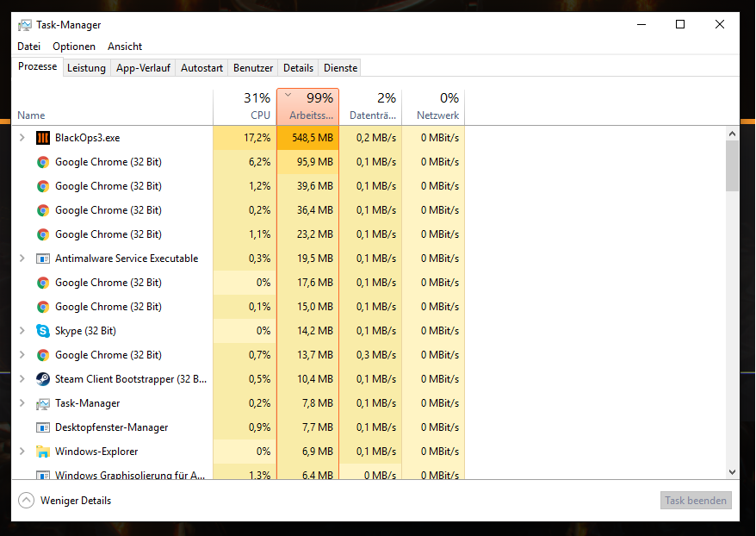756x536 pixels.
Task: Switch to the App-Verlauf tab
Action: pyautogui.click(x=143, y=68)
